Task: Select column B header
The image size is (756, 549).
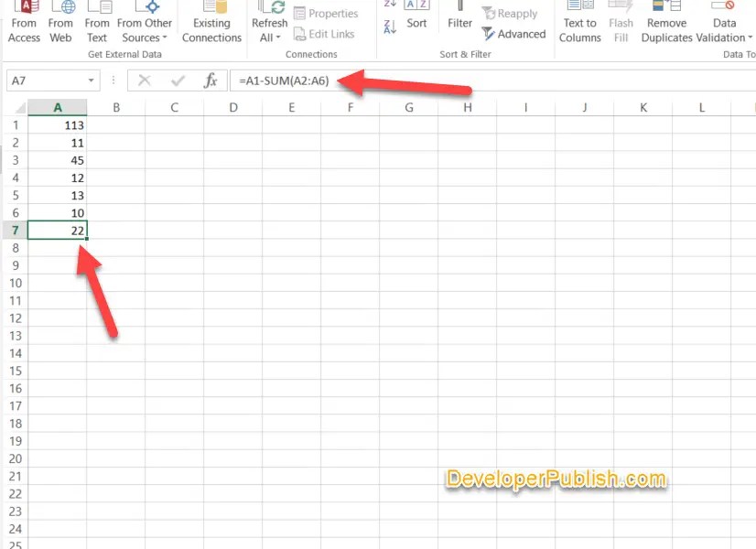Action: pyautogui.click(x=116, y=107)
